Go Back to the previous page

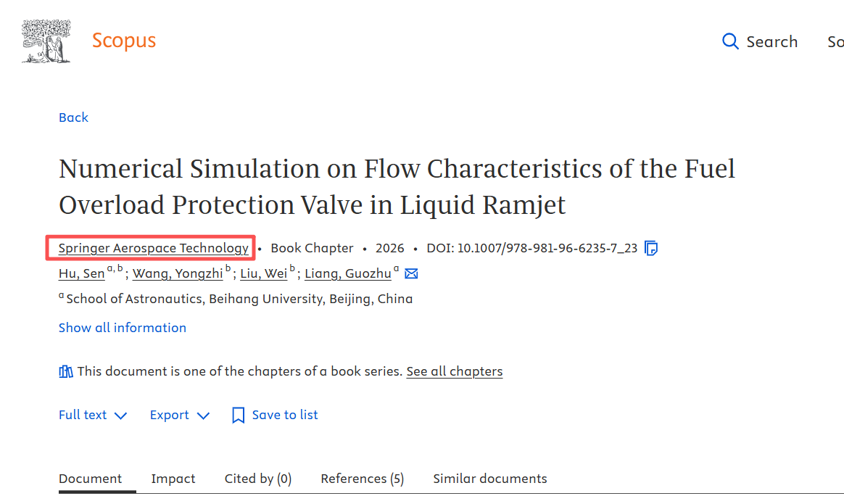coord(73,117)
